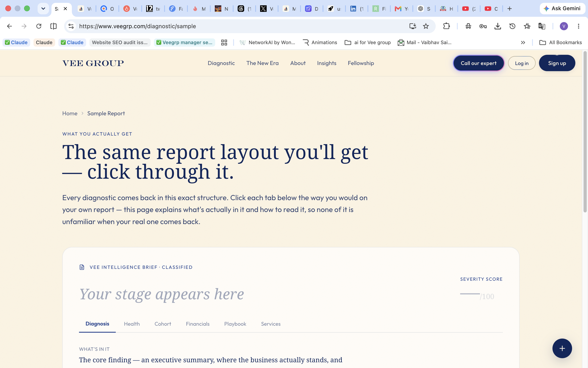Switch to the Cohort report tab
This screenshot has height=368, width=588.
[163, 324]
